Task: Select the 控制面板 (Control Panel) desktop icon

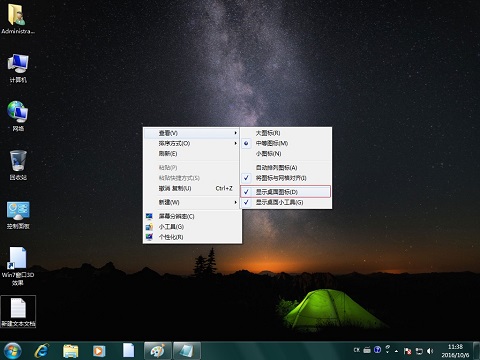Action: (18, 215)
